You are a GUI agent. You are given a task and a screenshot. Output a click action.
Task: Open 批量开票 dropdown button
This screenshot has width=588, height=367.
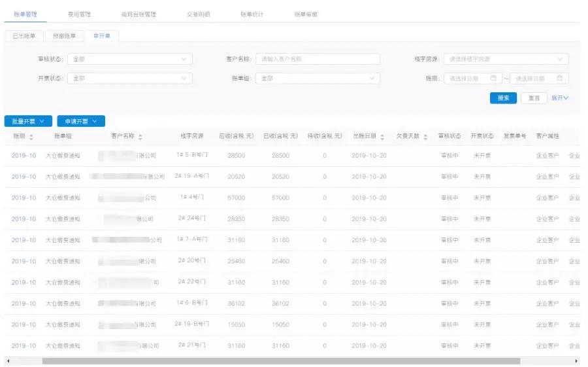28,121
